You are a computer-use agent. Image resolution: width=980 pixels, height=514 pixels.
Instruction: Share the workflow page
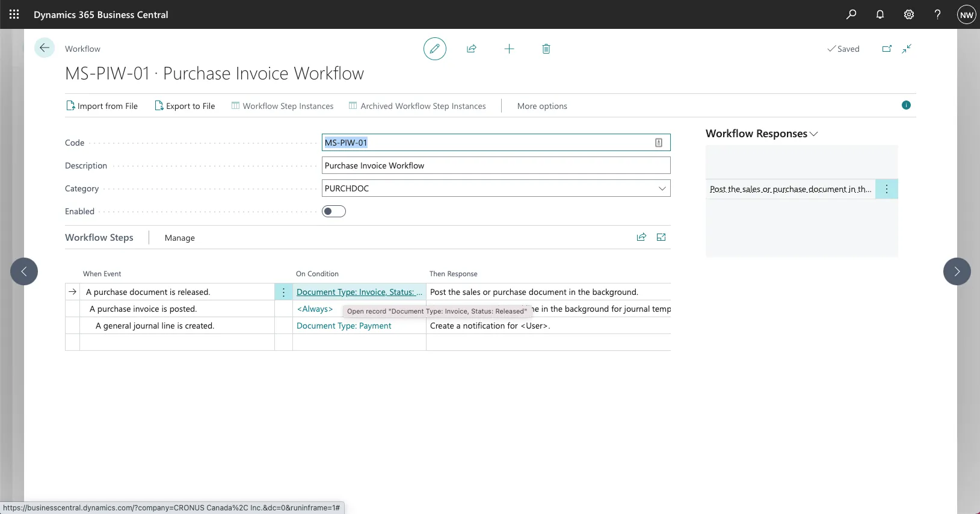click(x=472, y=49)
